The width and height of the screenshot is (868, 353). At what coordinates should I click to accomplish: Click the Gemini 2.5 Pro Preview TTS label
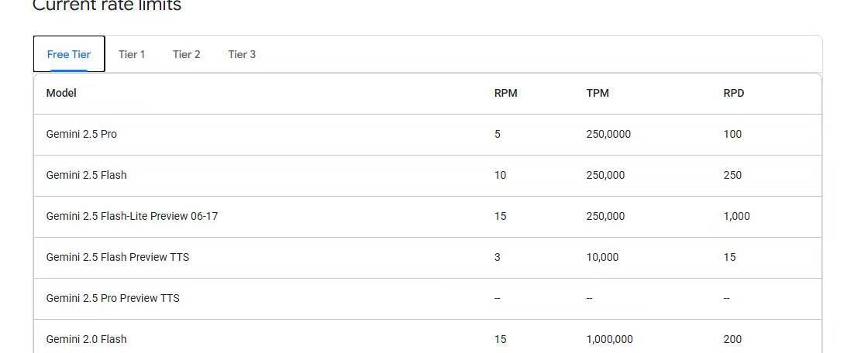pos(113,298)
